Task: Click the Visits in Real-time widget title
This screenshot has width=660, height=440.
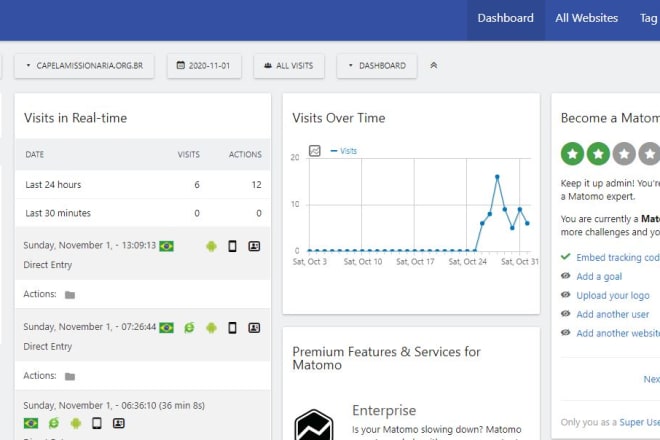Action: tap(75, 118)
